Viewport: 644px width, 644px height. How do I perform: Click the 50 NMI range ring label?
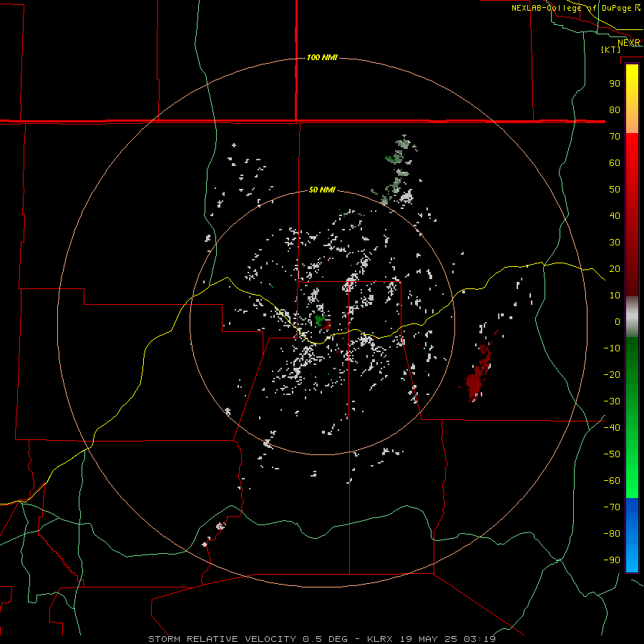pyautogui.click(x=322, y=190)
